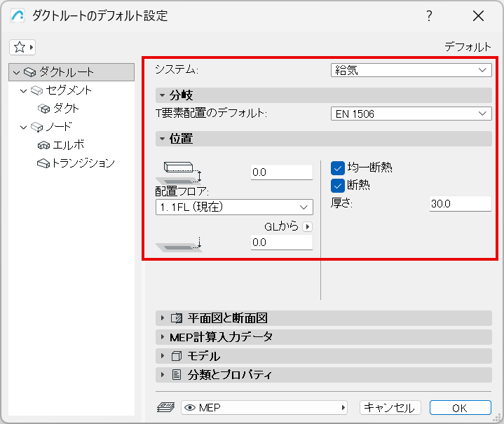Confirm with the OK button
This screenshot has height=424, width=504.
(x=461, y=408)
